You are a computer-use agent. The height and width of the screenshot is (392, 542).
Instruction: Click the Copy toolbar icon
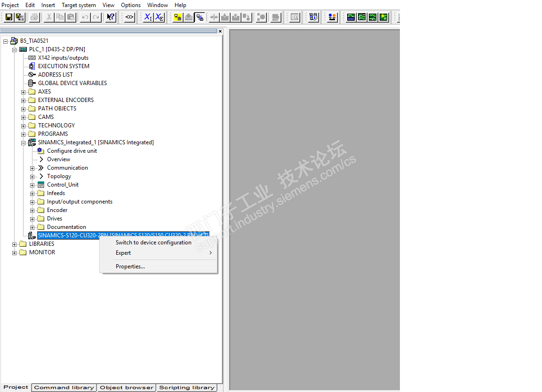(60, 17)
